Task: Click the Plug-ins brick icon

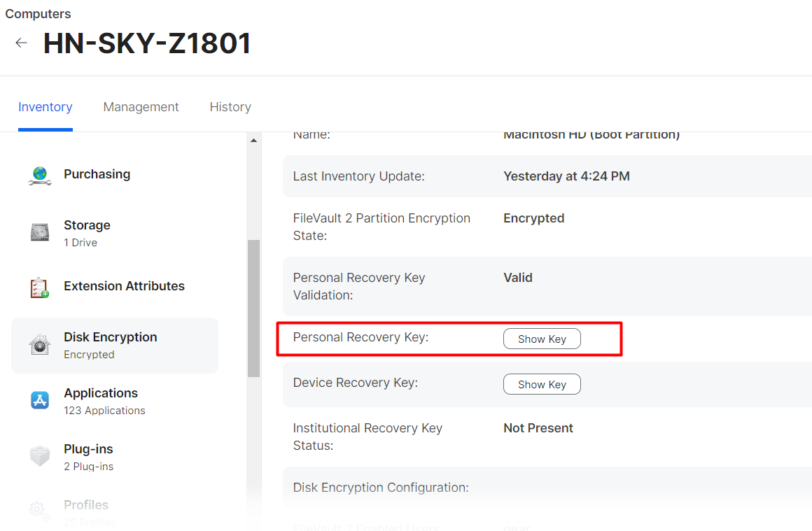Action: tap(40, 457)
